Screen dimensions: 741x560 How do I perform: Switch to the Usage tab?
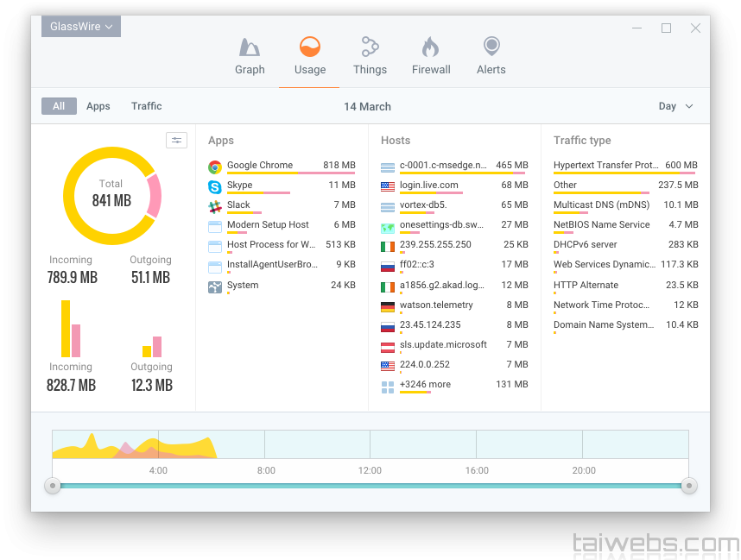[309, 55]
